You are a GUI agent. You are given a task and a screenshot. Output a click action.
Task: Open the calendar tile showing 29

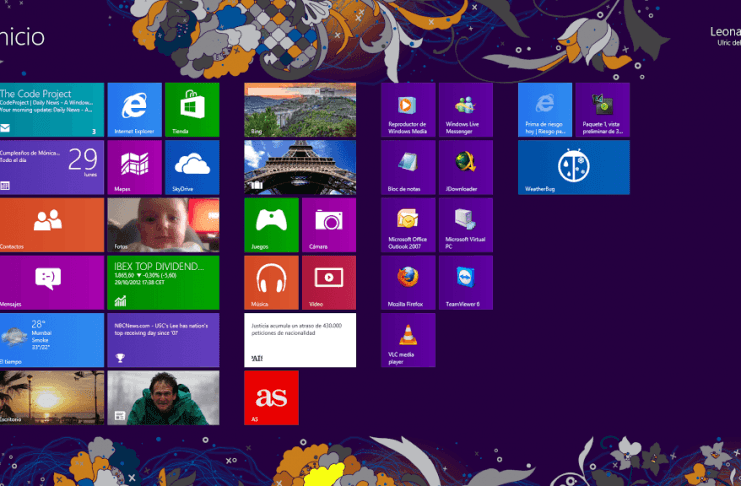tap(52, 167)
